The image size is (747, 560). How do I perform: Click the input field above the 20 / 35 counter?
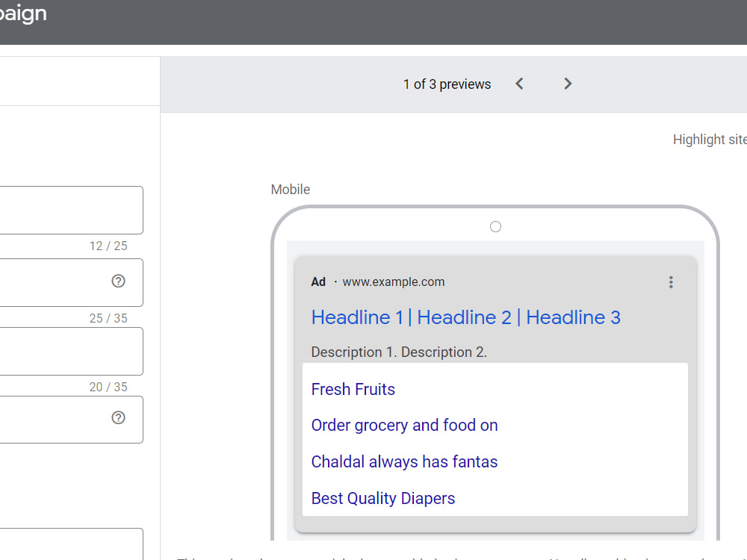tap(72, 351)
